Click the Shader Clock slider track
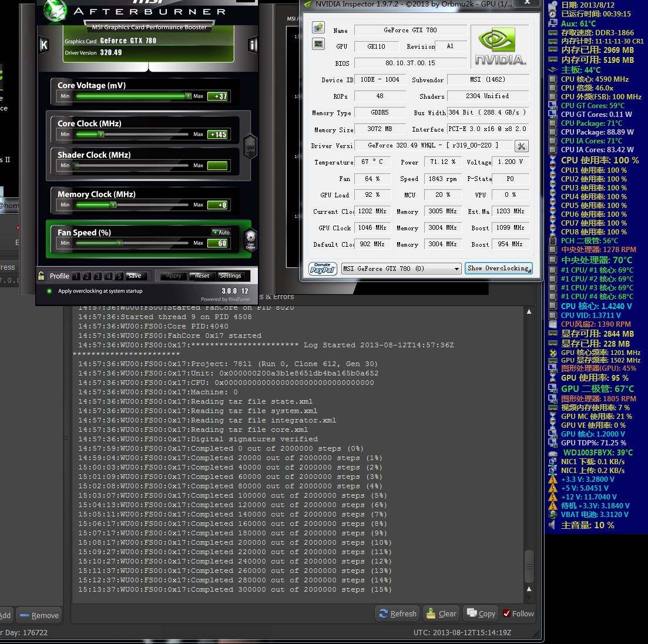This screenshot has height=644, width=648. 132,166
